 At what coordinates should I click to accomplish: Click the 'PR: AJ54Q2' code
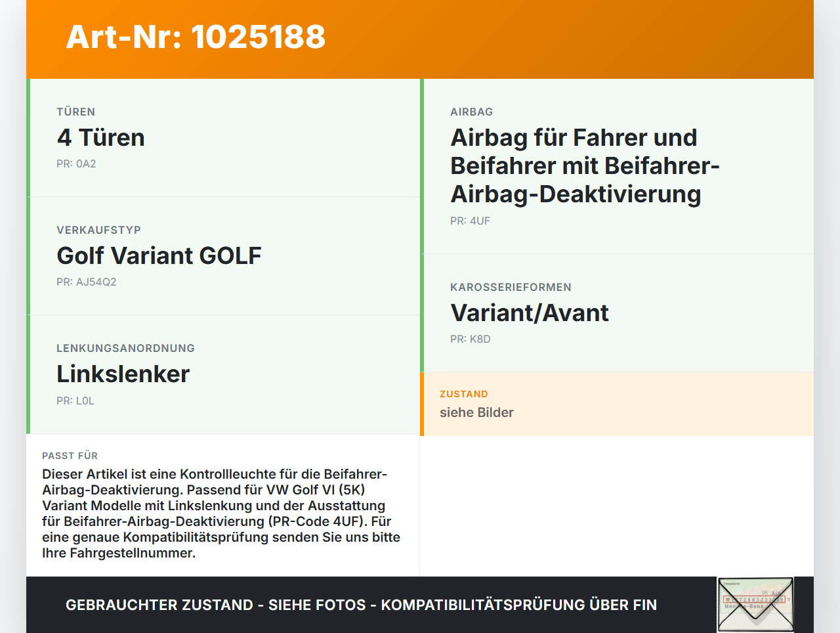(x=87, y=282)
